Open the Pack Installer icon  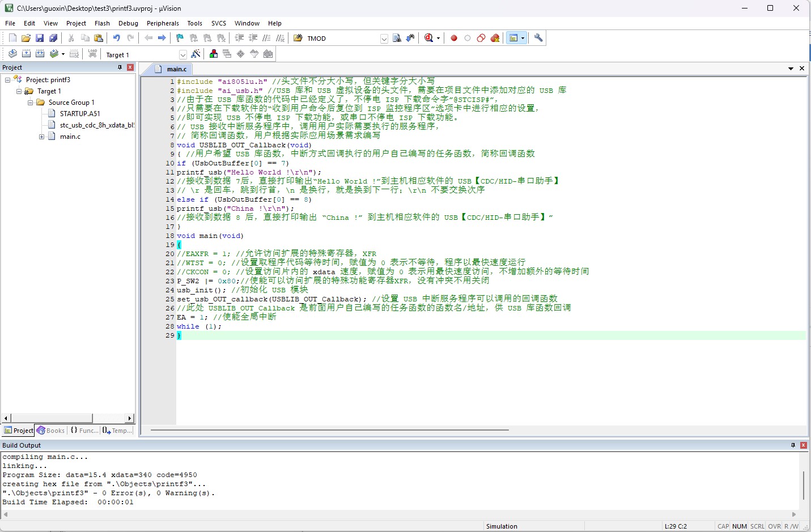coord(268,54)
